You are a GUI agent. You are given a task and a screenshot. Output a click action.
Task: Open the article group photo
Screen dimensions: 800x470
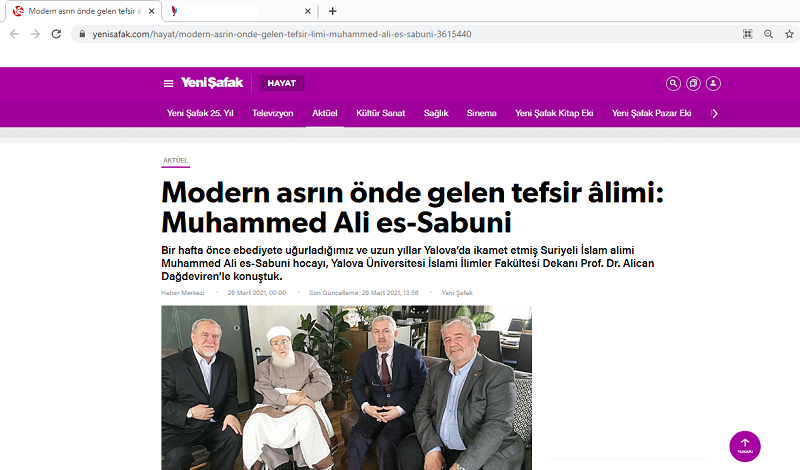346,388
